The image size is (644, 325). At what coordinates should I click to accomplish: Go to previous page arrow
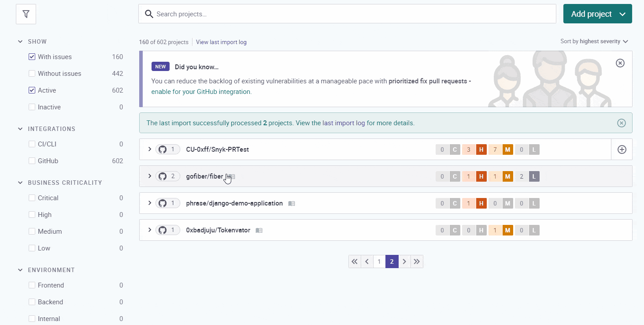click(x=366, y=261)
